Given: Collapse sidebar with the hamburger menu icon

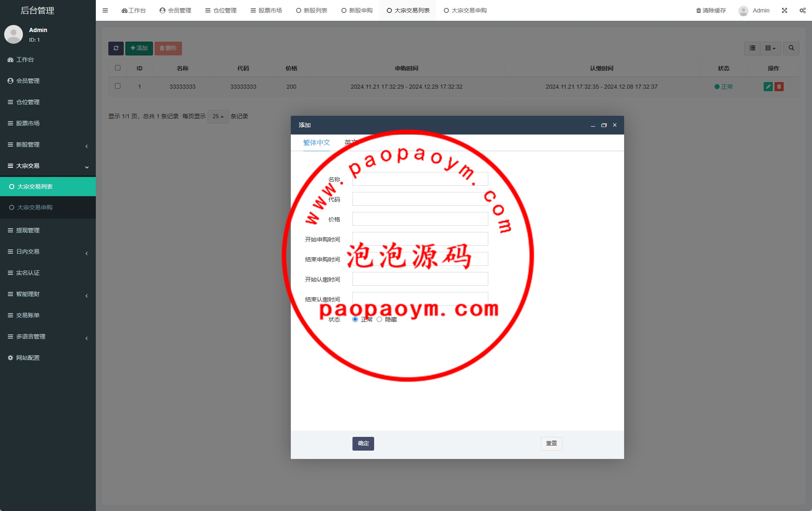Looking at the screenshot, I should (x=105, y=10).
